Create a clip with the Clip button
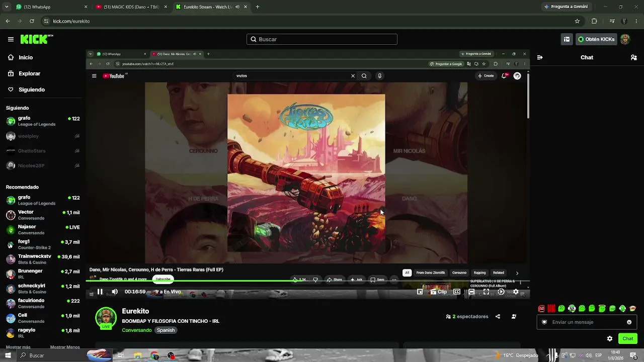Viewport: 644px width, 362px height. click(x=439, y=292)
